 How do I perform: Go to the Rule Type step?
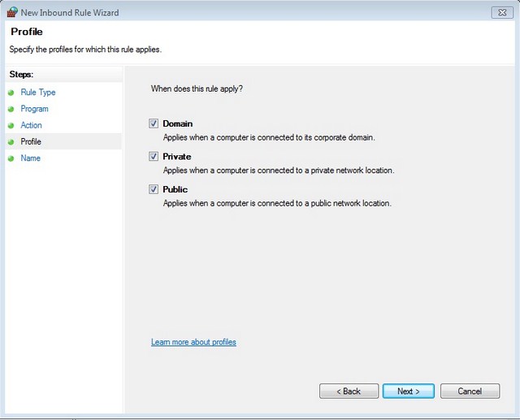tap(38, 92)
